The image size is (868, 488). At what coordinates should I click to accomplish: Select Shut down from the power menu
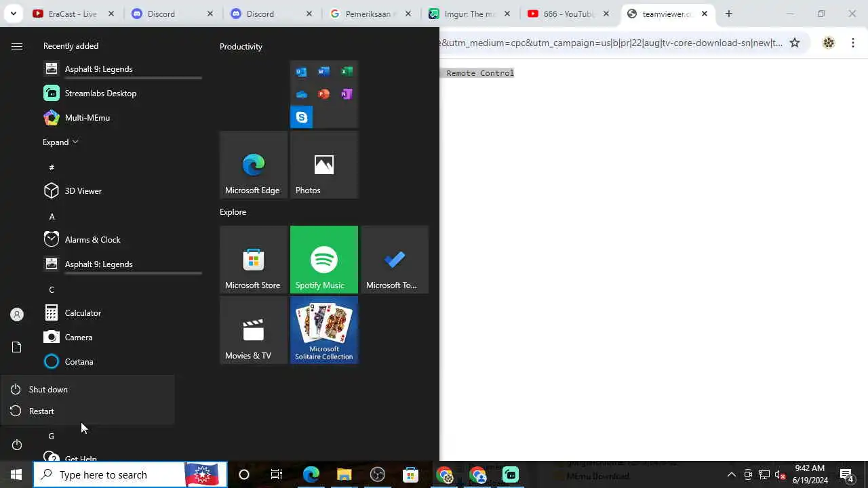[87, 389]
